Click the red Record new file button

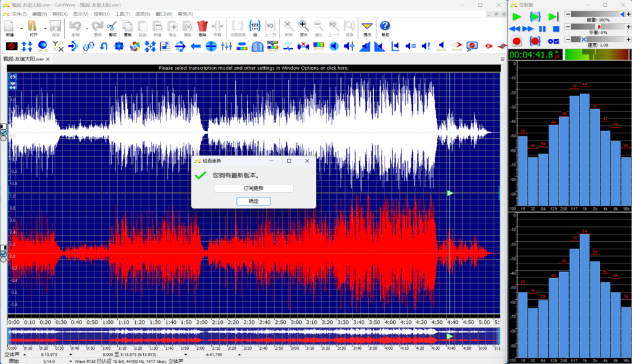point(517,41)
